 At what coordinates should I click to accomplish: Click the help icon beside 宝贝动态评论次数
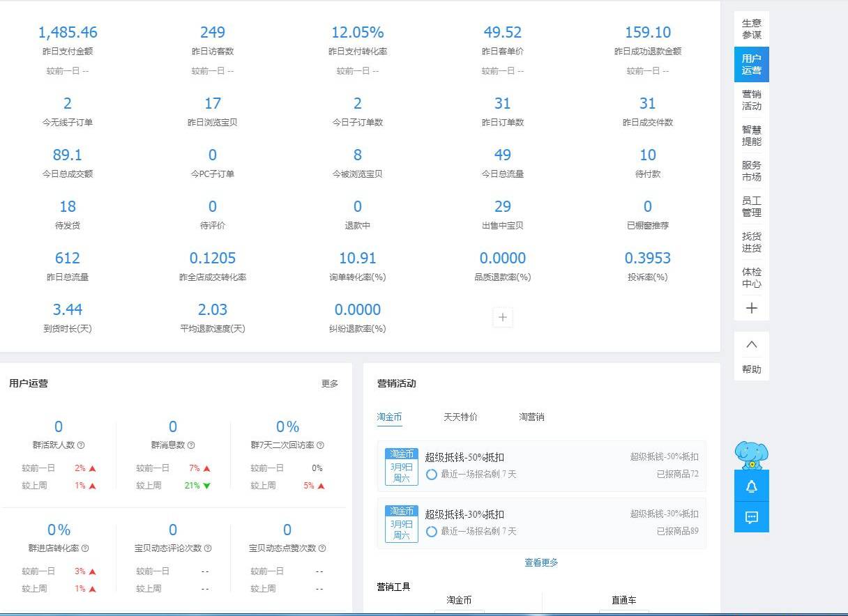[x=208, y=548]
